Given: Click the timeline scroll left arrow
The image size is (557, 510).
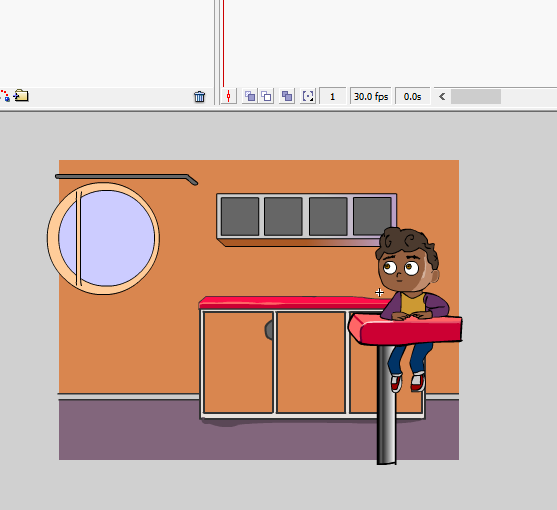Looking at the screenshot, I should pos(442,96).
